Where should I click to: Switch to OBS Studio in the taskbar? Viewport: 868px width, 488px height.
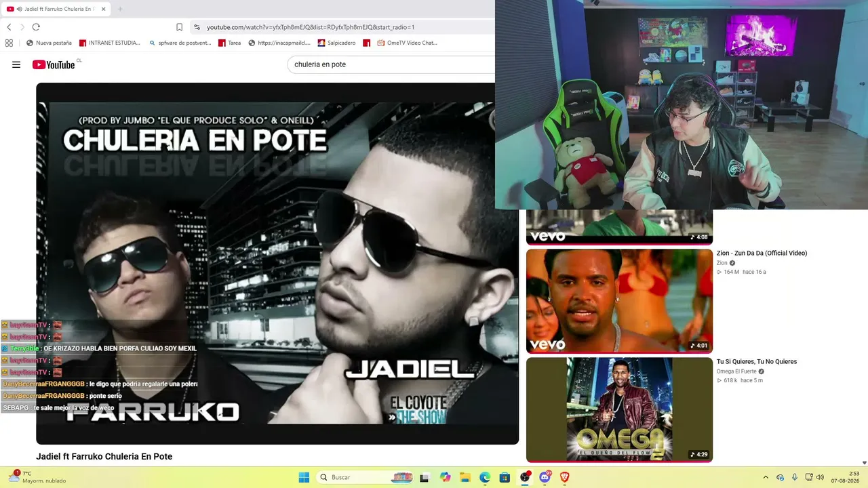(x=525, y=477)
